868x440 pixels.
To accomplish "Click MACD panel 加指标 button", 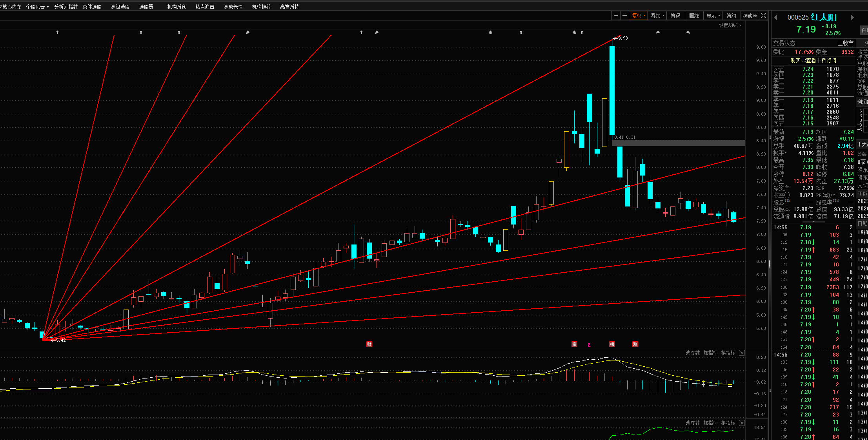I will tap(710, 353).
